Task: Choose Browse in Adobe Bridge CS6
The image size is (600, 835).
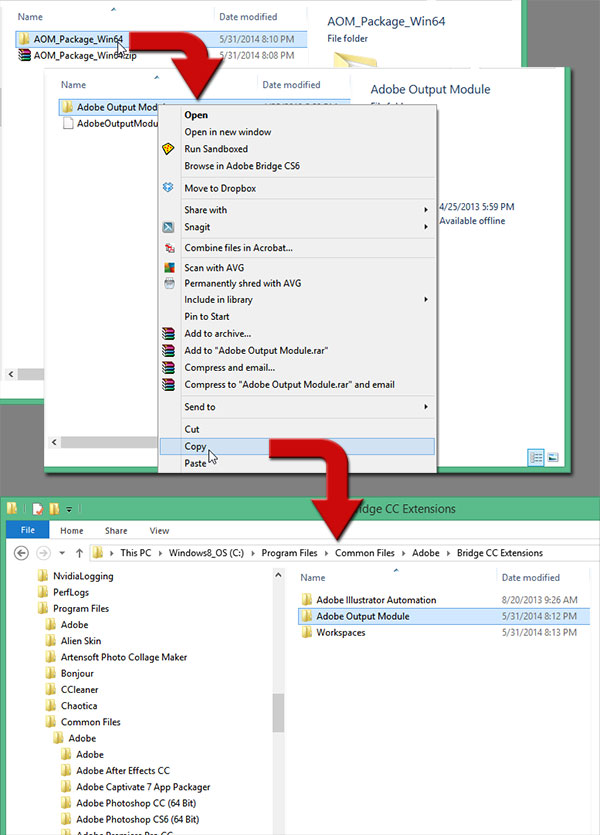Action: coord(242,166)
